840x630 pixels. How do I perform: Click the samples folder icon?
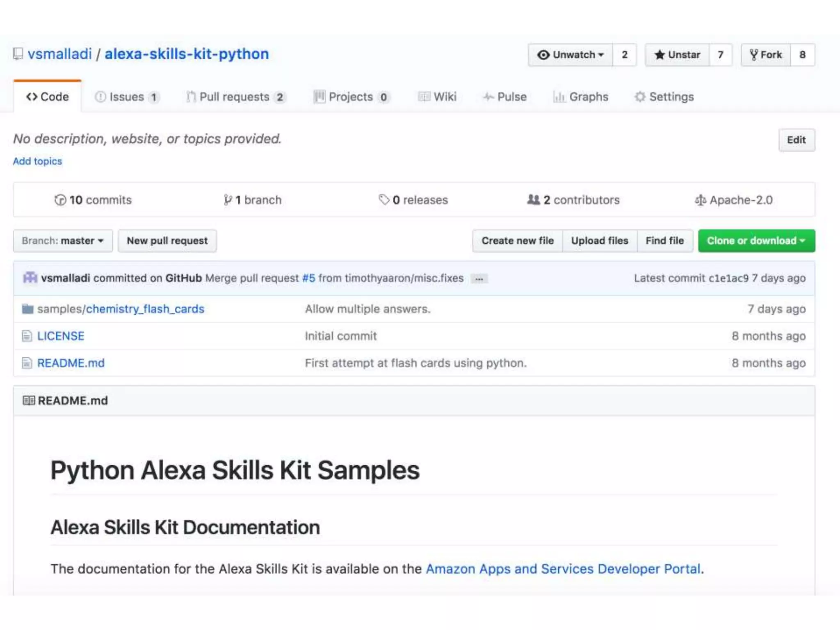(x=27, y=309)
